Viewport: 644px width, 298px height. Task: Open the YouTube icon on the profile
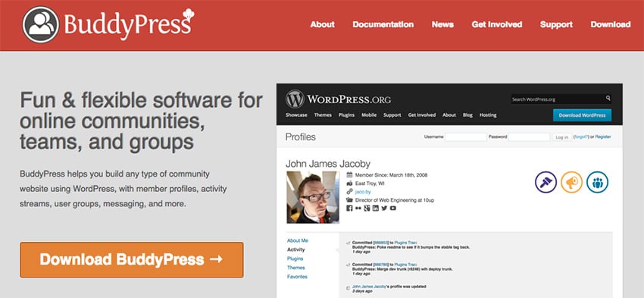[393, 209]
